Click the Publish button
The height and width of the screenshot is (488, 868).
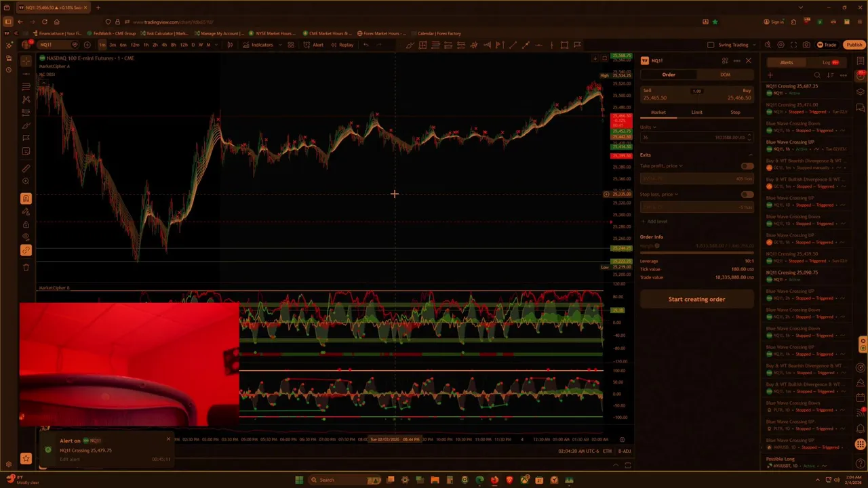pos(854,45)
